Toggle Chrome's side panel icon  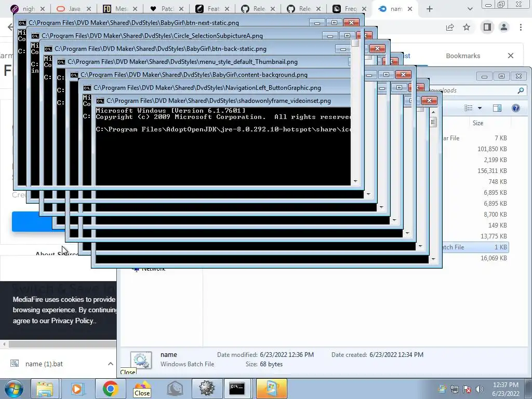pos(487,27)
